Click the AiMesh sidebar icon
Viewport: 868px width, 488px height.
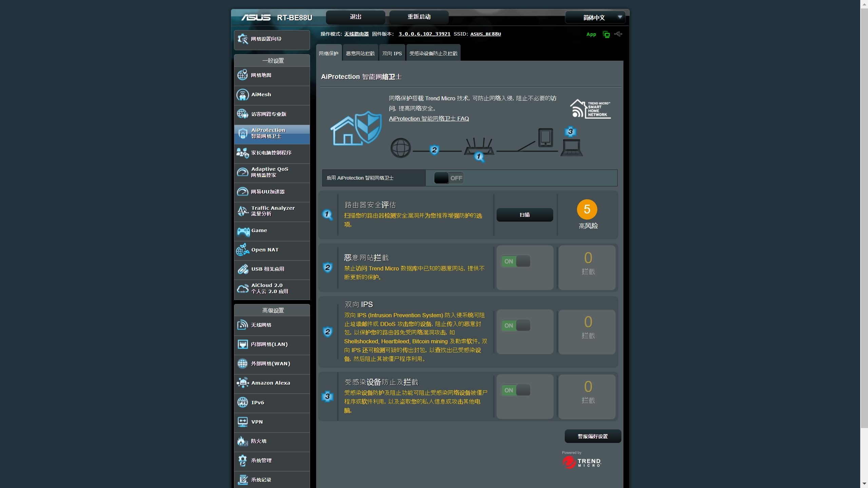tap(243, 95)
